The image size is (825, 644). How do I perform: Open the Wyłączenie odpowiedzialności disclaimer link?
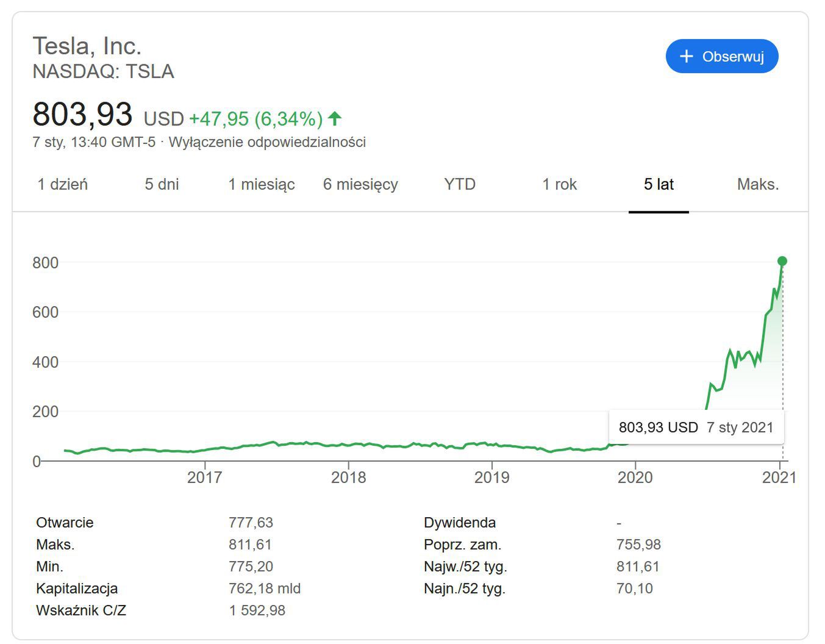267,142
